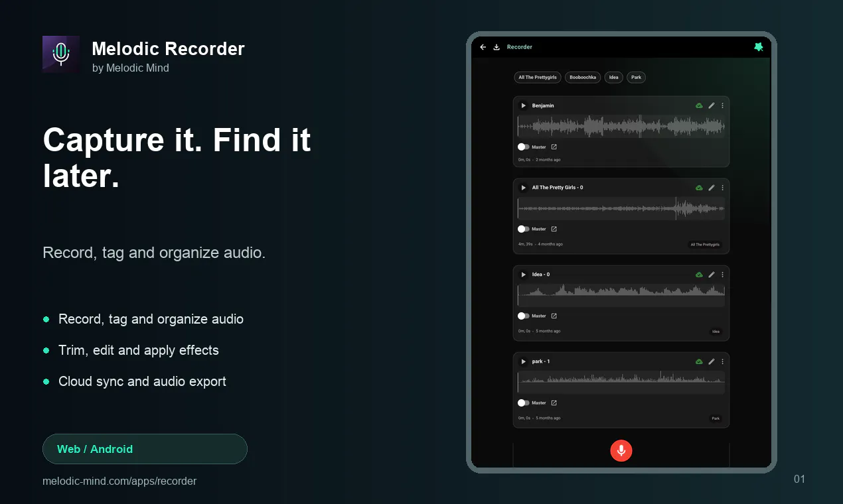
Task: Click cloud sync icon on Benjamin card
Action: coord(699,105)
